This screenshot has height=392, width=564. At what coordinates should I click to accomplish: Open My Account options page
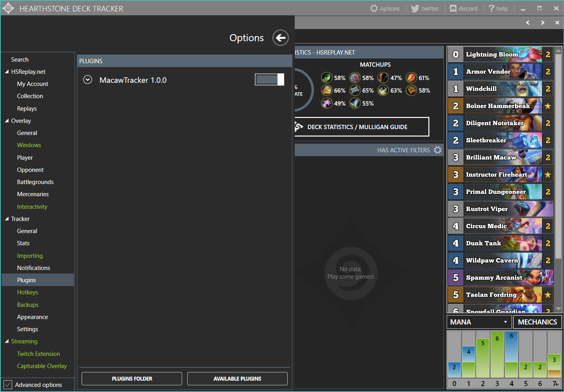[33, 84]
